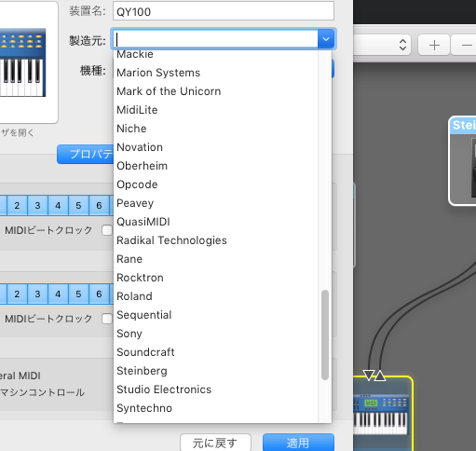Click minus button in MIDI Studio toolbar
The width and height of the screenshot is (476, 451).
tap(465, 46)
